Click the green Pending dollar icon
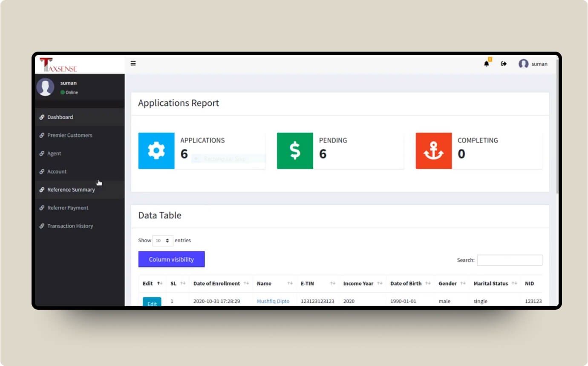Image resolution: width=588 pixels, height=366 pixels. pos(295,151)
